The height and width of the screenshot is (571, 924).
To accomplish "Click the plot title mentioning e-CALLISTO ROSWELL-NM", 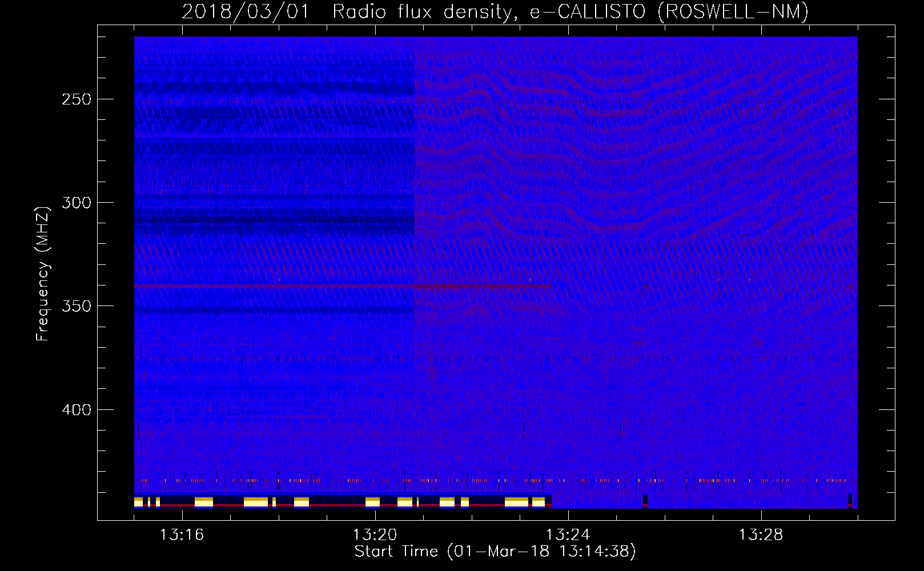I will (495, 11).
